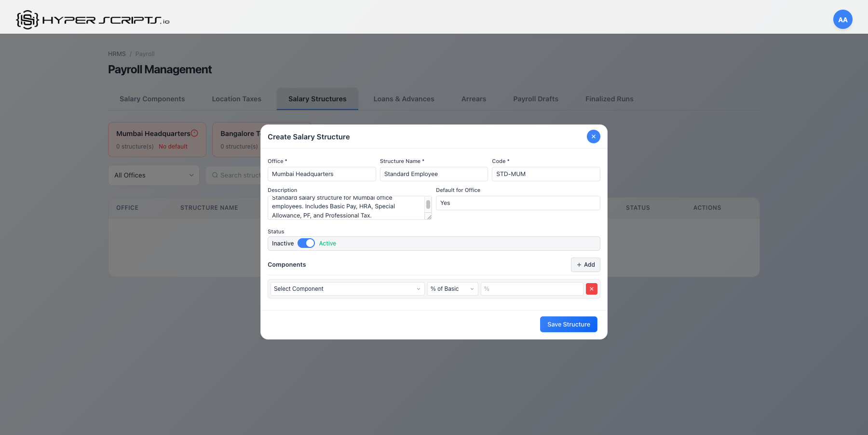Set salary structure status to Active
The image size is (868, 435).
click(x=306, y=243)
